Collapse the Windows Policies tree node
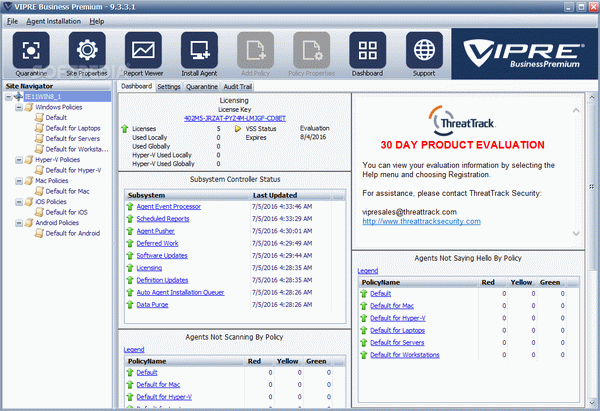 coord(19,108)
